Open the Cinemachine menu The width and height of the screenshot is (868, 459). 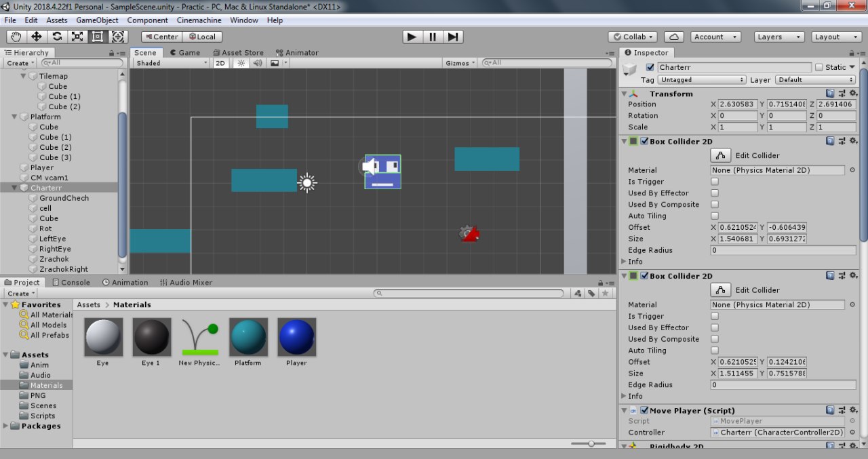pos(199,20)
